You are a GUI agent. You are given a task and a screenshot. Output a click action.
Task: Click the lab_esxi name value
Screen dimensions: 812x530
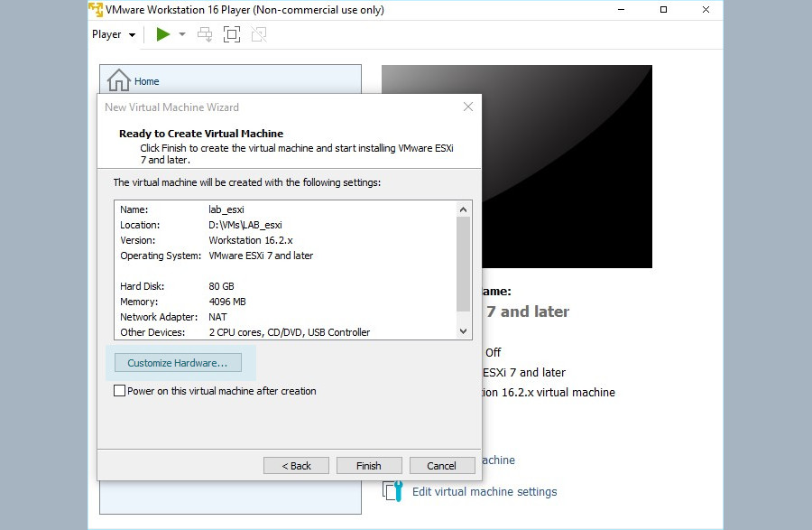[x=226, y=209]
